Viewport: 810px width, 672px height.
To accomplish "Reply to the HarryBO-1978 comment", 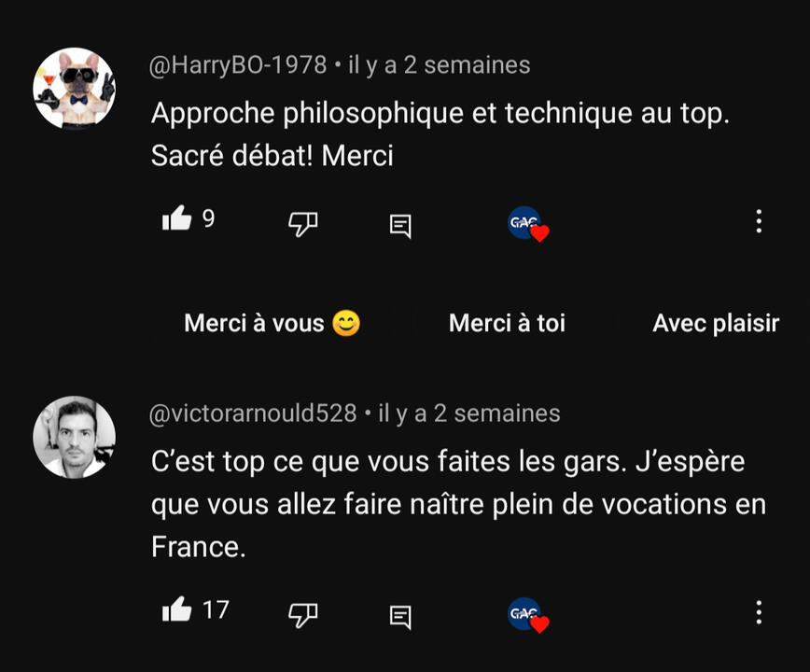I will tap(400, 224).
